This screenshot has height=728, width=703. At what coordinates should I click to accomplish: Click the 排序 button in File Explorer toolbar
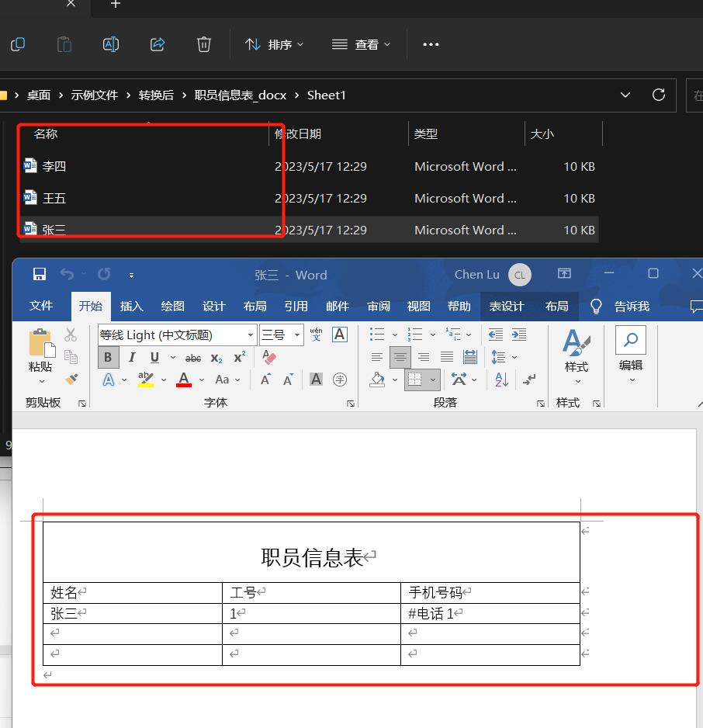(x=273, y=44)
